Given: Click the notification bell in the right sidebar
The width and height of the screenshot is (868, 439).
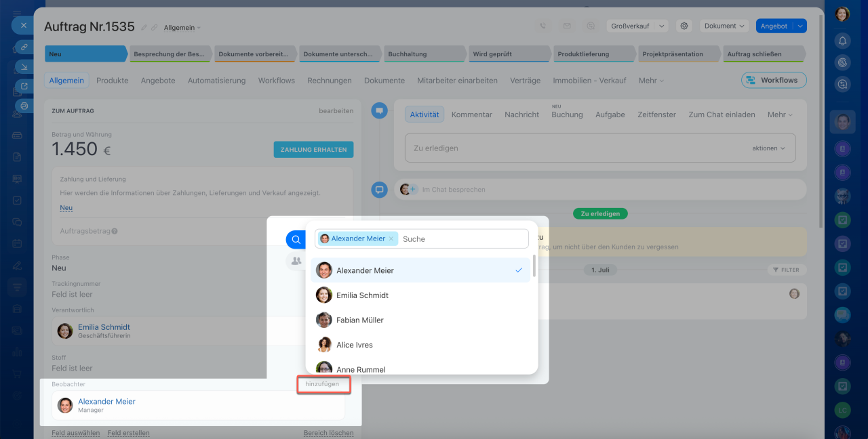Looking at the screenshot, I should 842,40.
